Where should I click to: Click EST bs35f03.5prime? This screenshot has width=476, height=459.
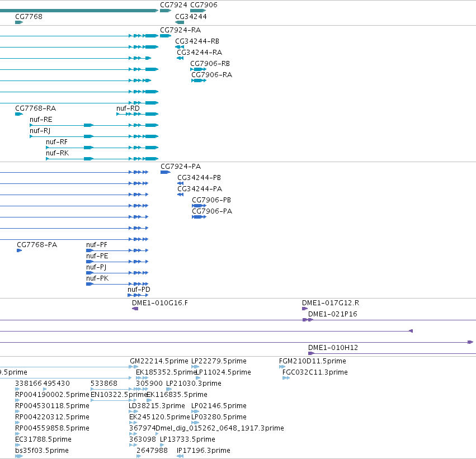click(x=42, y=451)
